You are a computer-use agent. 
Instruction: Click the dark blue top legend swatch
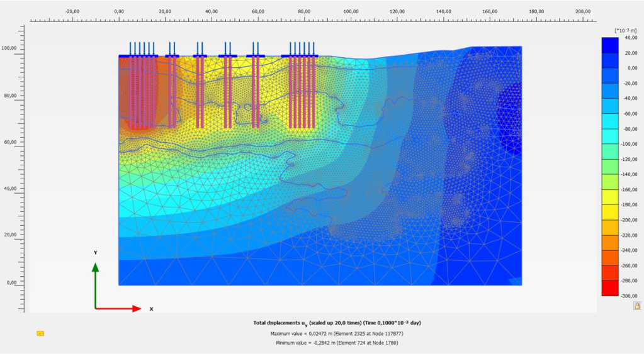pos(610,45)
